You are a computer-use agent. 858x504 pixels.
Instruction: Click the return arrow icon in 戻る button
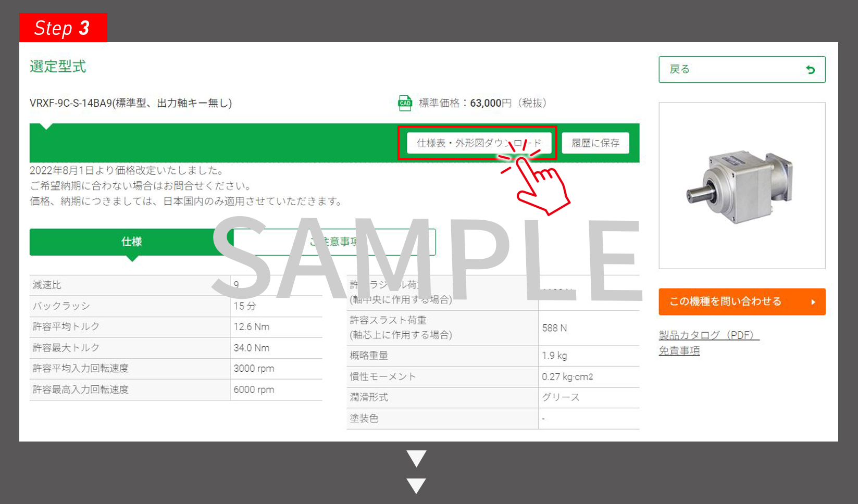click(x=810, y=70)
